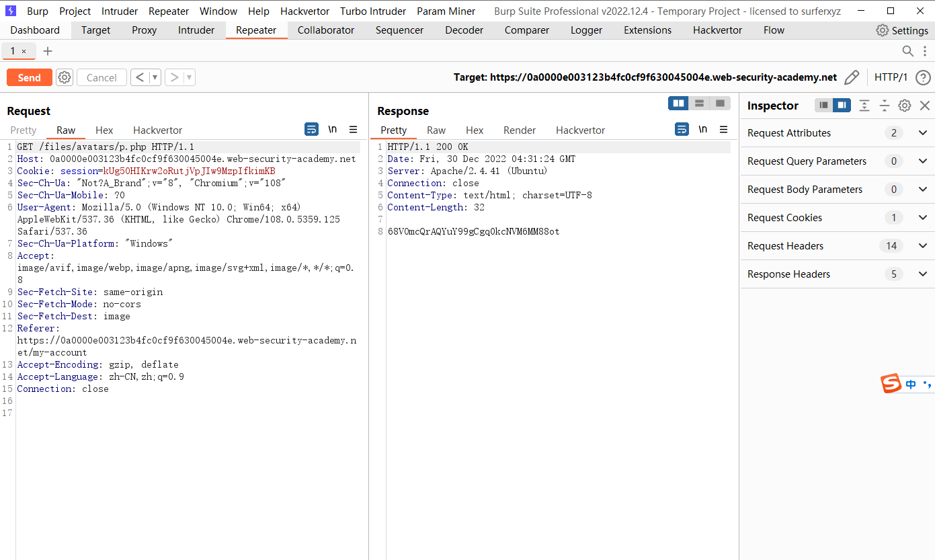
Task: Switch to top-bottom split layout
Action: (x=699, y=103)
